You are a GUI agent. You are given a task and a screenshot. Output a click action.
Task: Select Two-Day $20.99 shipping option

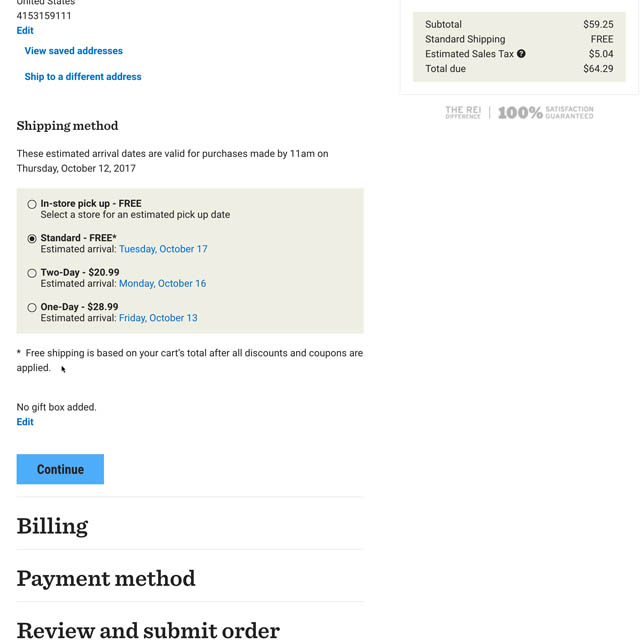32,273
